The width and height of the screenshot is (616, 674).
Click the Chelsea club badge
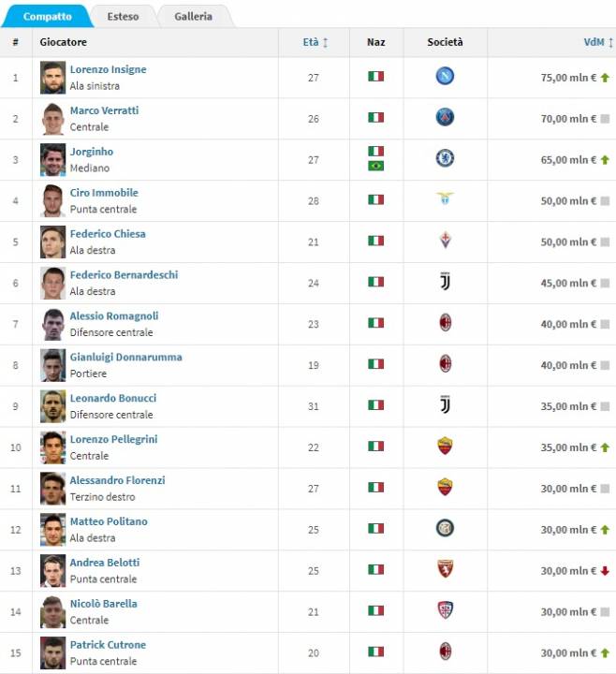(445, 158)
